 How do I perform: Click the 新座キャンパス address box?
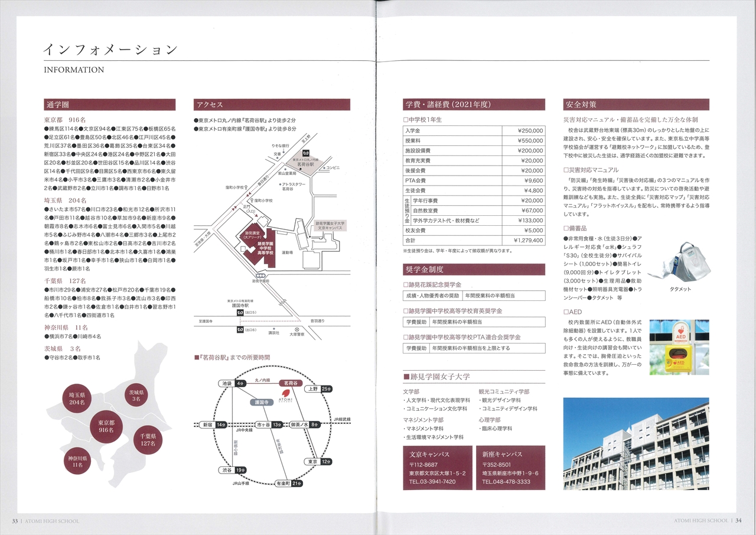tap(511, 467)
